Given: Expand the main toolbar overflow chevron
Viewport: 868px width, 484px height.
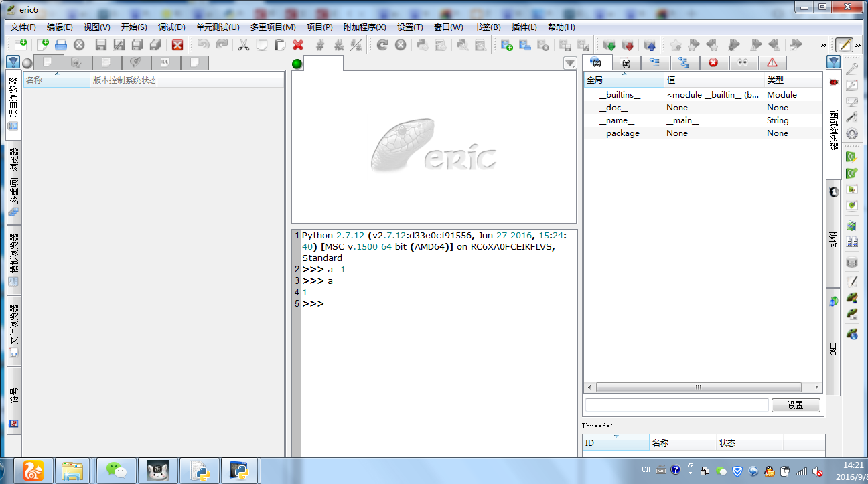Looking at the screenshot, I should coord(823,45).
